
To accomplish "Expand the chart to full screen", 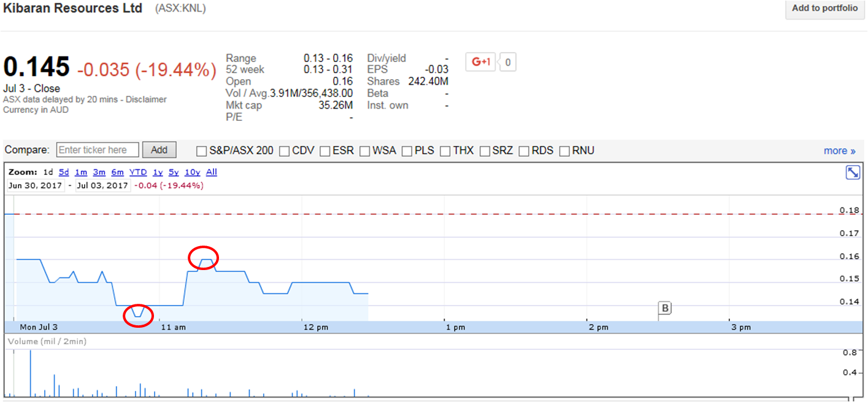I will pyautogui.click(x=853, y=172).
